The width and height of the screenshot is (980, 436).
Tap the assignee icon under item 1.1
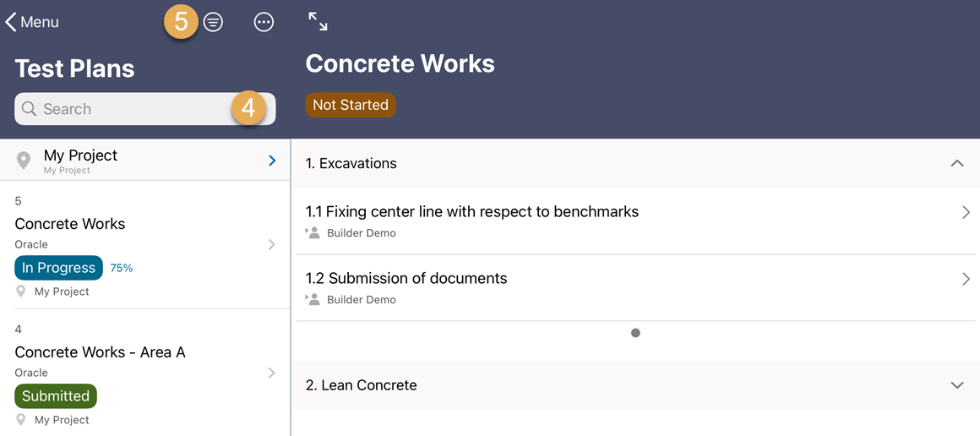click(313, 232)
